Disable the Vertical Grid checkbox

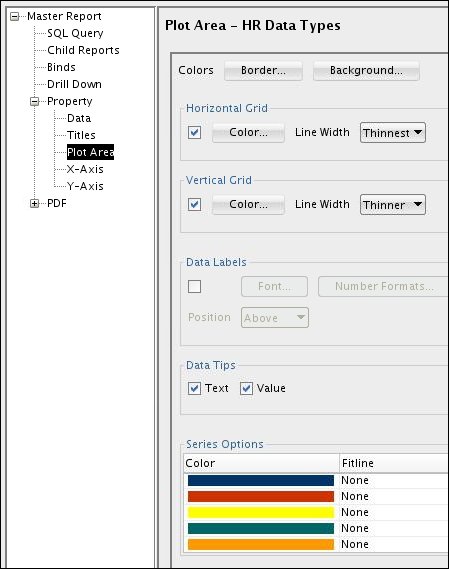pyautogui.click(x=194, y=204)
